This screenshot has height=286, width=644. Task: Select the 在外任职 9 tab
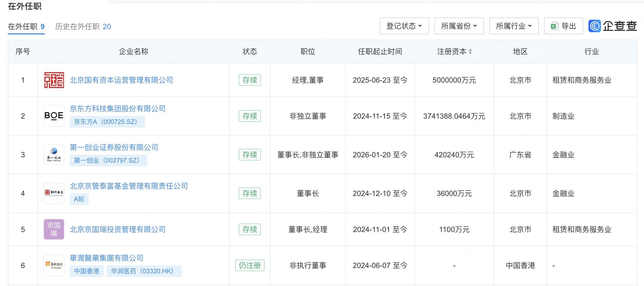(x=26, y=26)
